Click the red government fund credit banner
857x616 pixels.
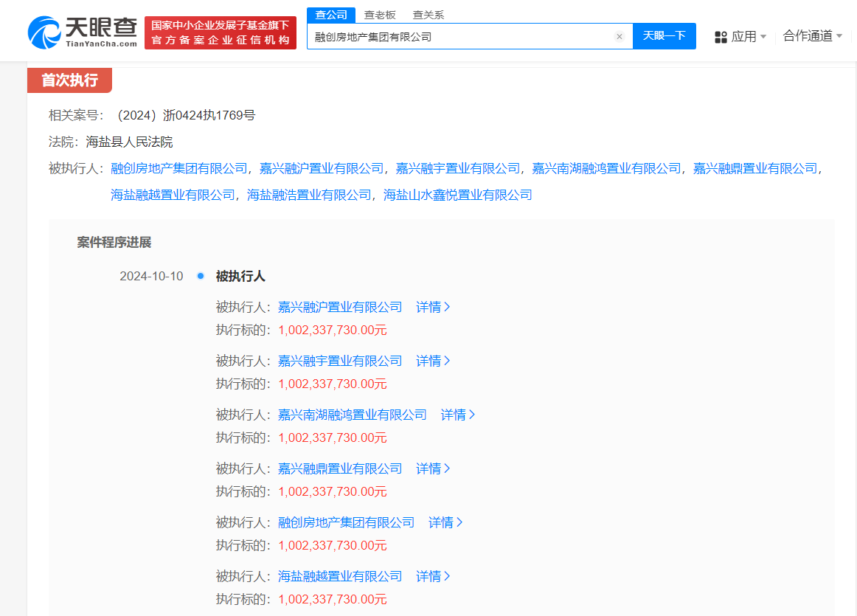221,32
